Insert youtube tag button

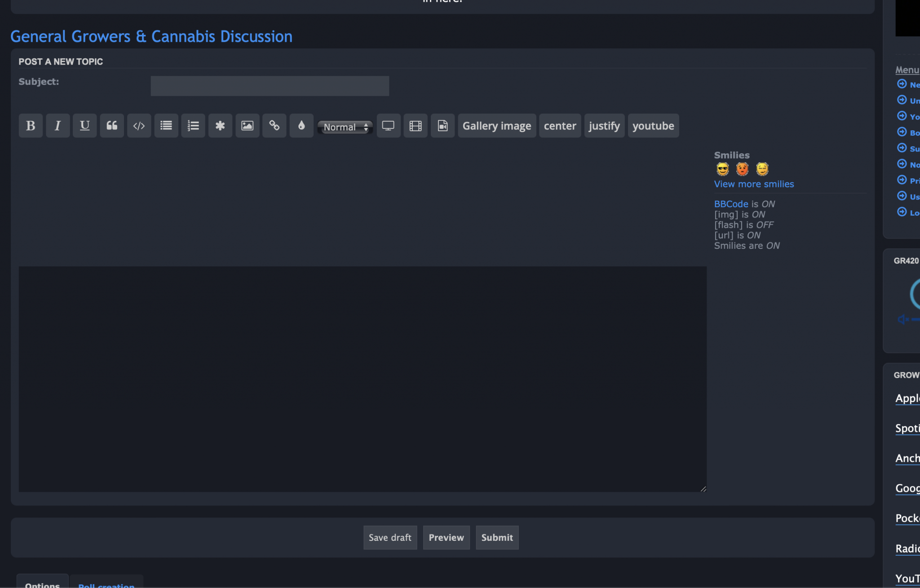[653, 126]
